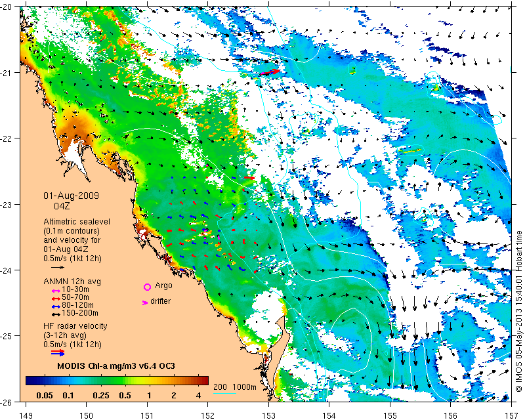Click the 'Argo' legend label
Image resolution: width=525 pixels, height=420 pixels.
point(163,285)
